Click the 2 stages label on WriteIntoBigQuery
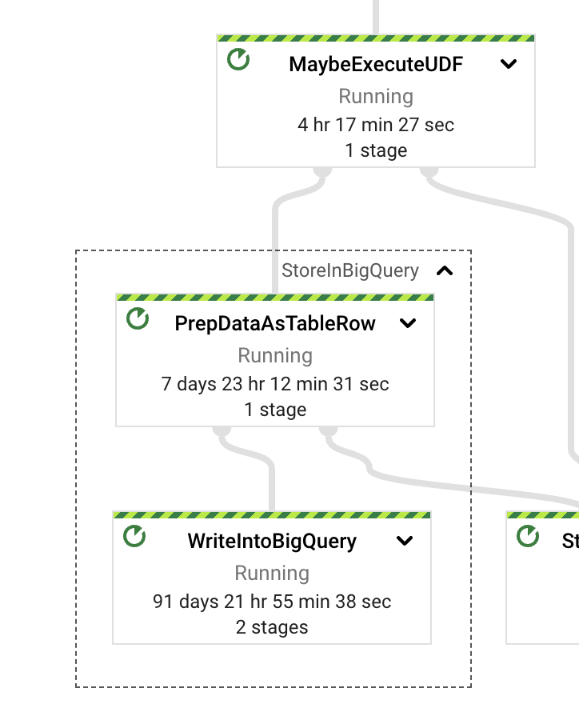The height and width of the screenshot is (728, 579). pyautogui.click(x=272, y=627)
